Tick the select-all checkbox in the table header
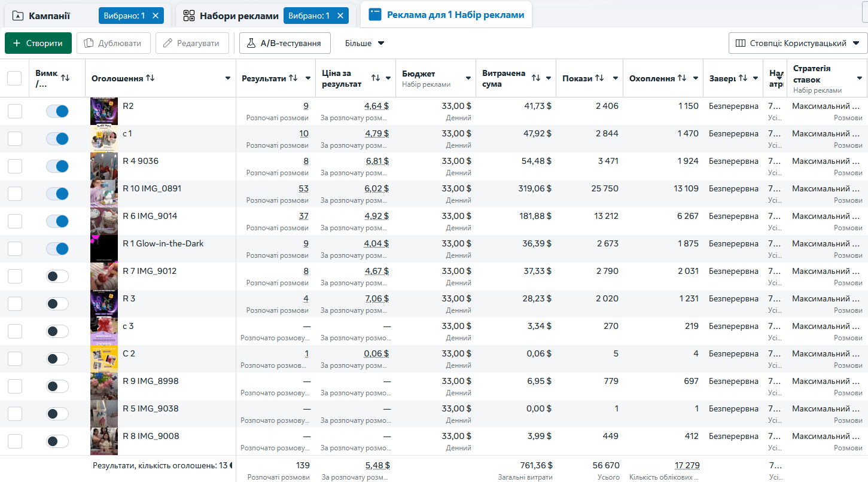Screen dimensions: 868x482 tap(14, 78)
